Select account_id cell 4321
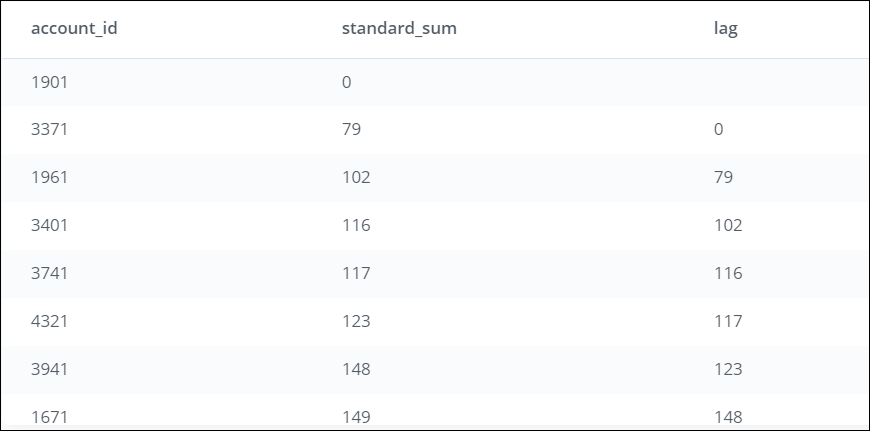The width and height of the screenshot is (870, 431). pyautogui.click(x=49, y=321)
